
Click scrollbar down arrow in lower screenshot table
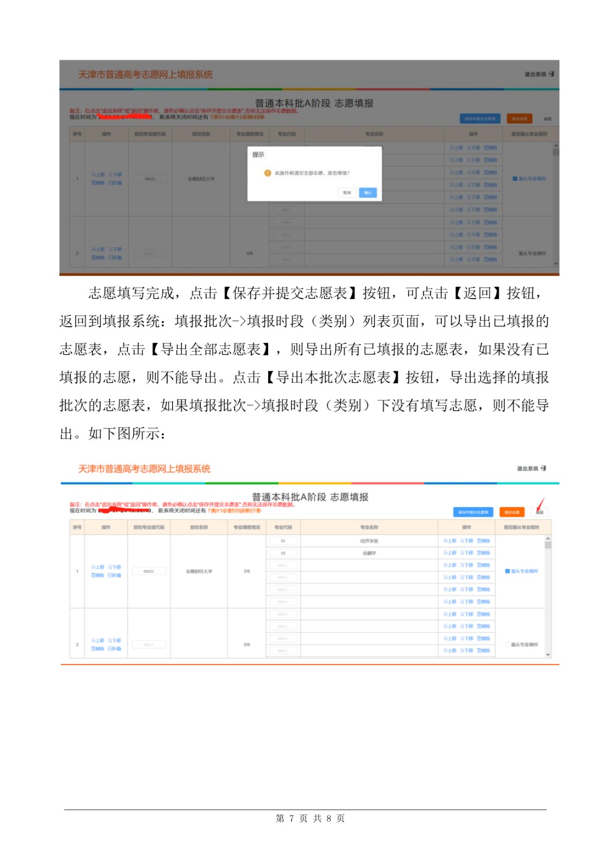pyautogui.click(x=548, y=655)
